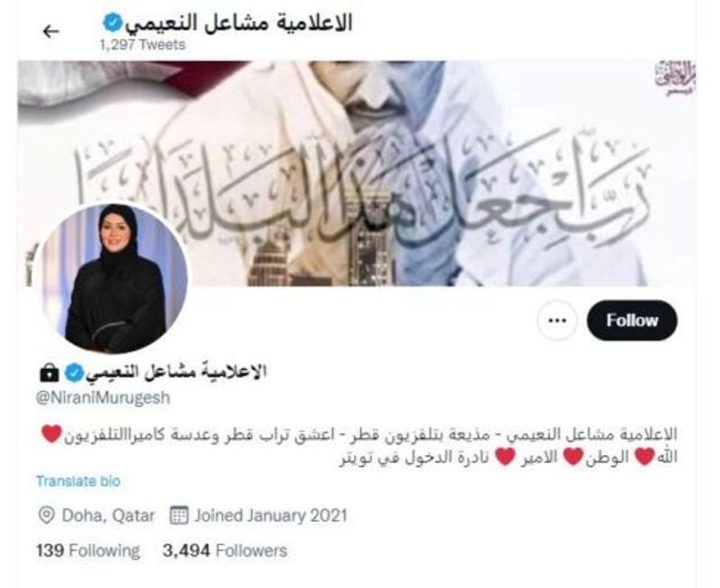Click the Joined January 2021 text
The width and height of the screenshot is (720, 588).
(x=271, y=515)
